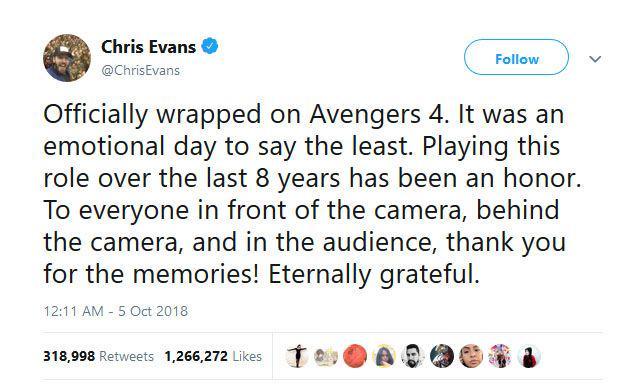Click the @ChrisEvans handle
This screenshot has height=388, width=644.
pyautogui.click(x=140, y=71)
